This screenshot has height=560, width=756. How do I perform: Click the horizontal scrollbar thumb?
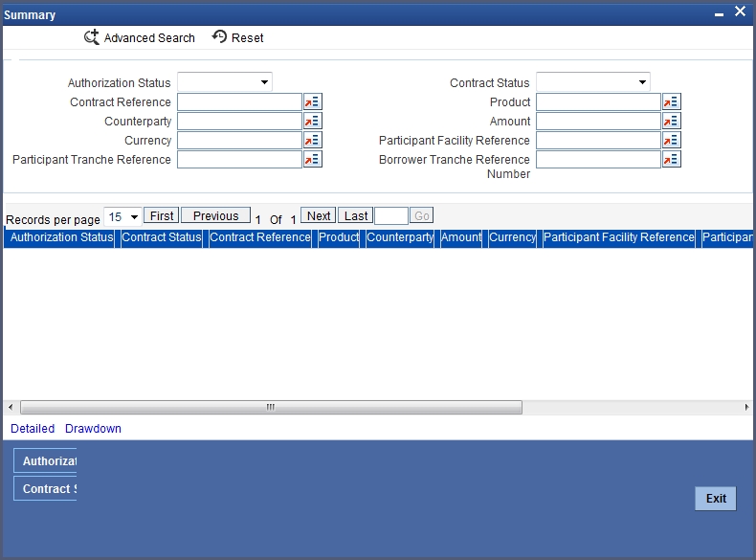click(x=271, y=407)
